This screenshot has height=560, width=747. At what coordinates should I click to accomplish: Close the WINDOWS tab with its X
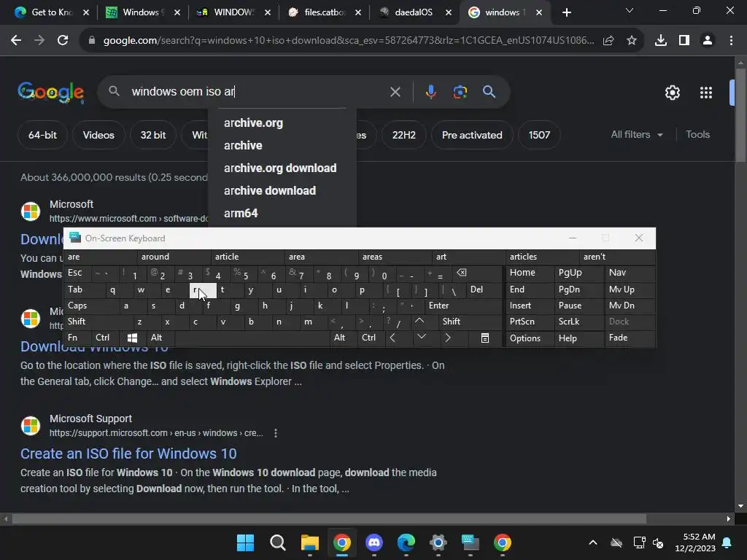pos(268,12)
